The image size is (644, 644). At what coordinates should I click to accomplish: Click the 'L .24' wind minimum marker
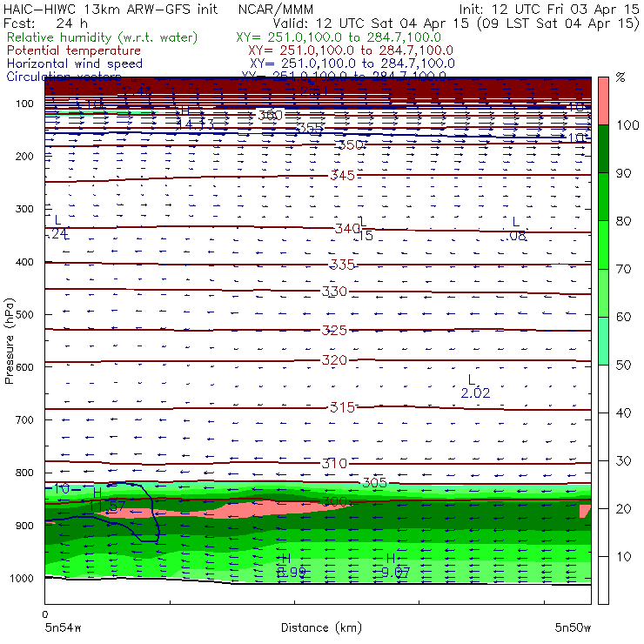point(58,227)
